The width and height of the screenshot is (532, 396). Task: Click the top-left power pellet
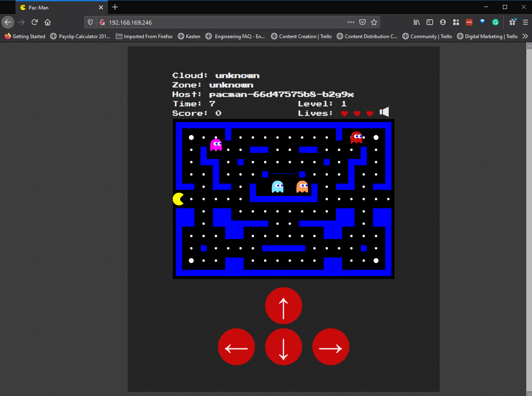pos(191,137)
